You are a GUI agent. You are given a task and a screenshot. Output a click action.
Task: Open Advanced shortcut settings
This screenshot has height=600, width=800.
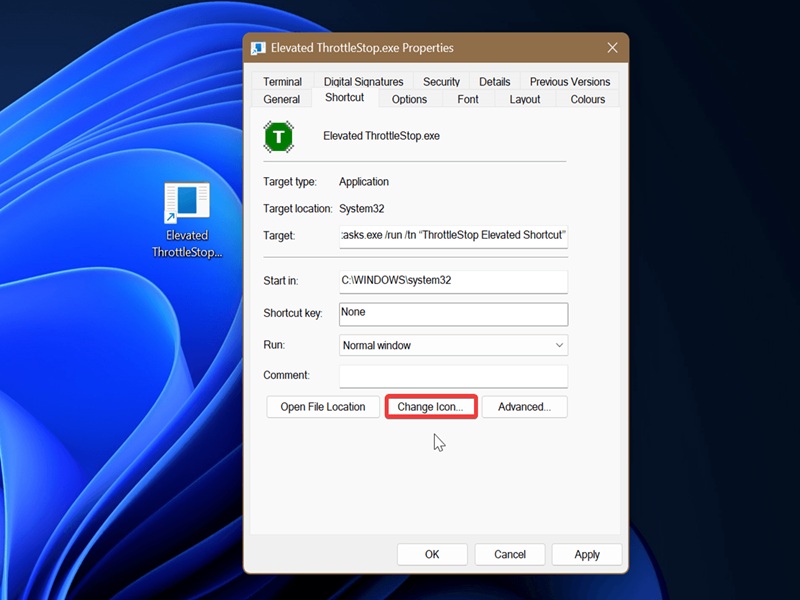(x=524, y=407)
